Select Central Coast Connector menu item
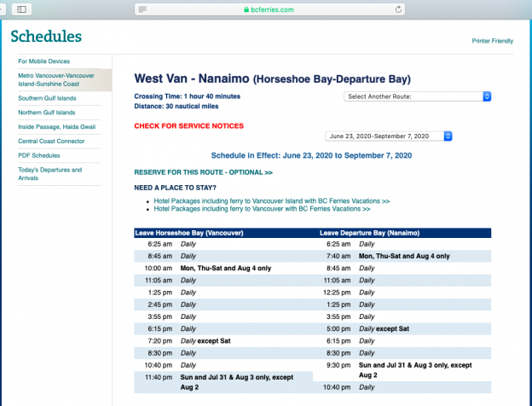532x406 pixels. (x=51, y=141)
